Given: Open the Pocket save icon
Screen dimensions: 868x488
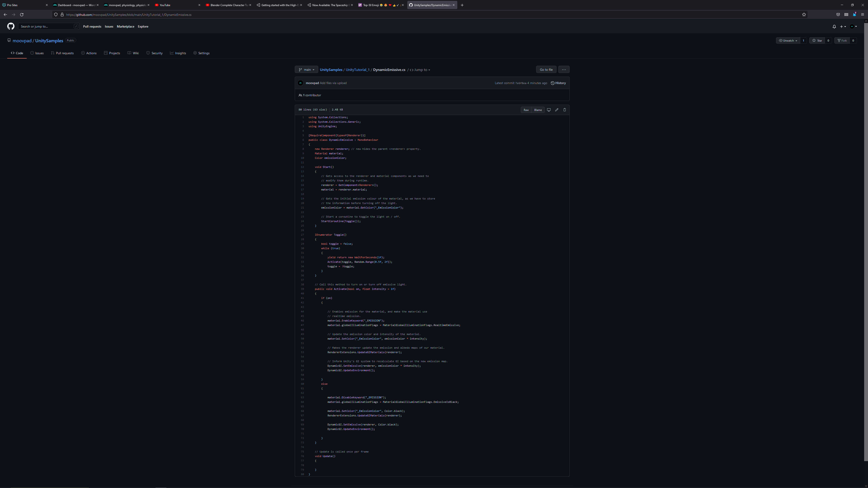Looking at the screenshot, I should pos(838,14).
